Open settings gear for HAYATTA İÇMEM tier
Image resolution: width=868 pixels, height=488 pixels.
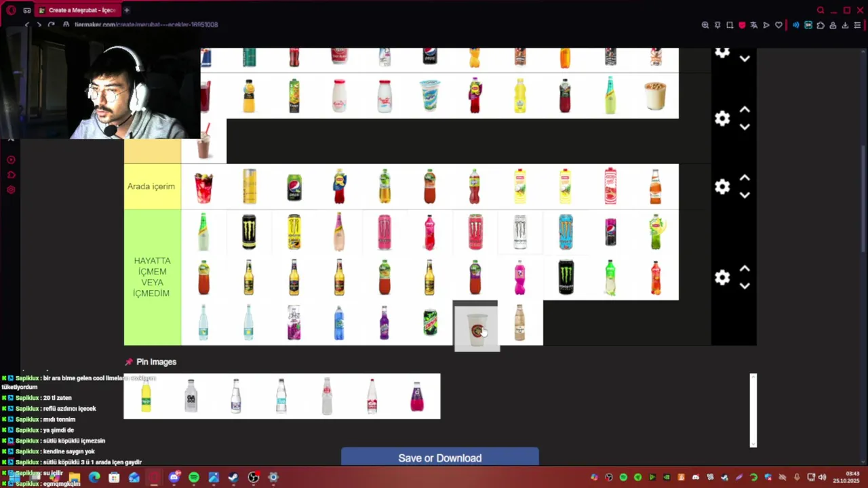722,277
